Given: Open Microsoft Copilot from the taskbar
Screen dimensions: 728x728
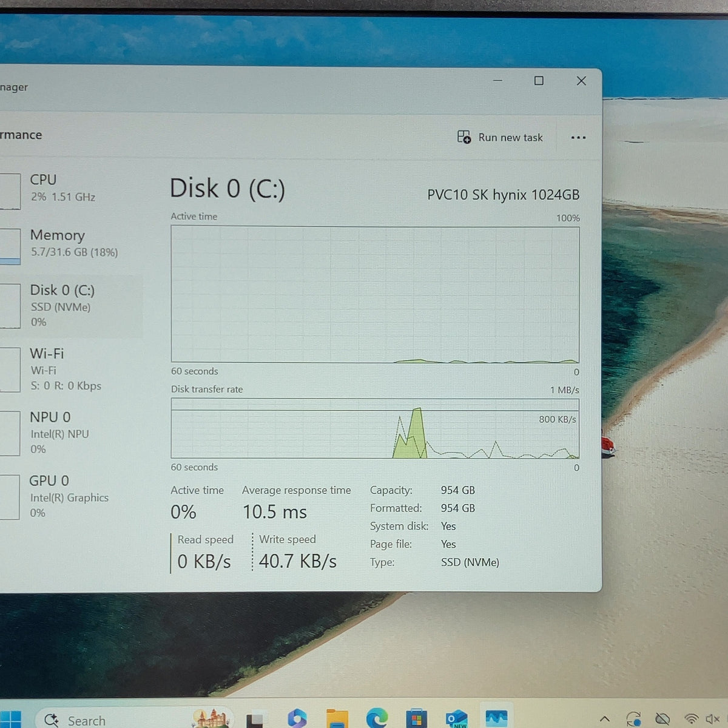Looking at the screenshot, I should (x=297, y=718).
